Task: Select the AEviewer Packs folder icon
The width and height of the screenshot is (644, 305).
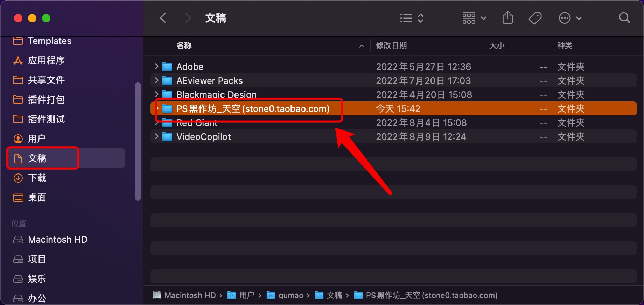Action: point(167,80)
